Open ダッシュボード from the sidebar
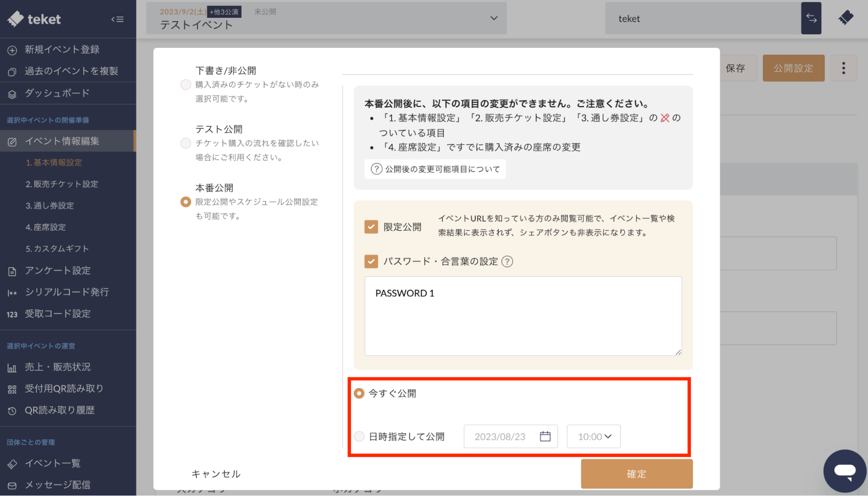Screen dimensions: 868x496 pyautogui.click(x=57, y=93)
